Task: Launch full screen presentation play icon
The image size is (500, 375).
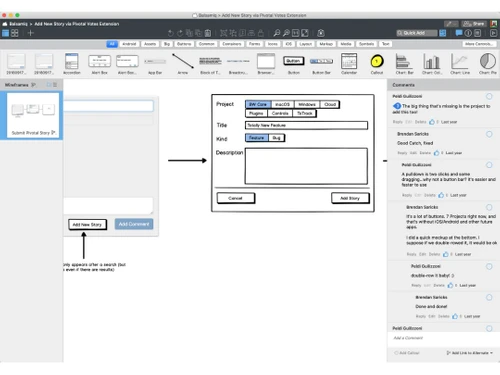Action: pyautogui.click(x=494, y=33)
